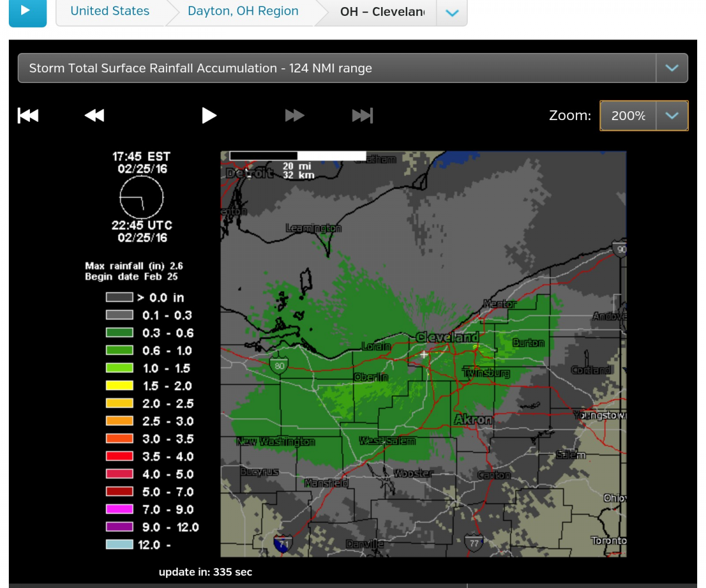Expand the radar product type dropdown
This screenshot has width=706, height=588.
671,68
